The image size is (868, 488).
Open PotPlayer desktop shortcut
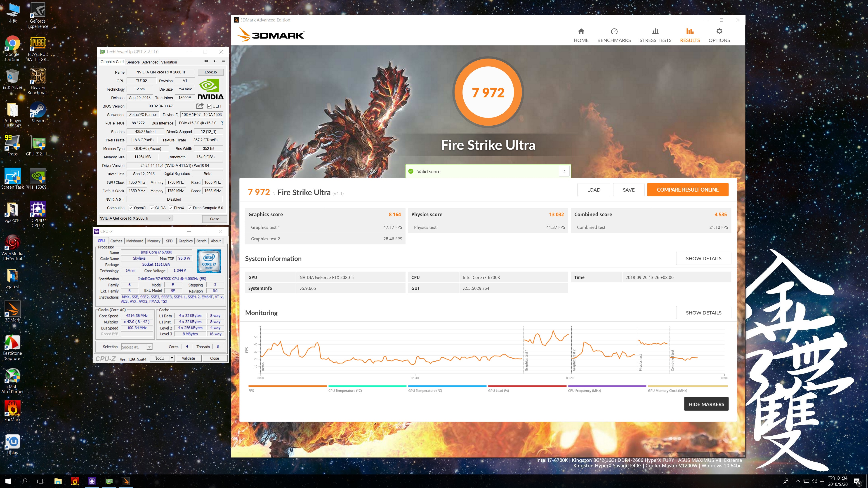pyautogui.click(x=12, y=115)
